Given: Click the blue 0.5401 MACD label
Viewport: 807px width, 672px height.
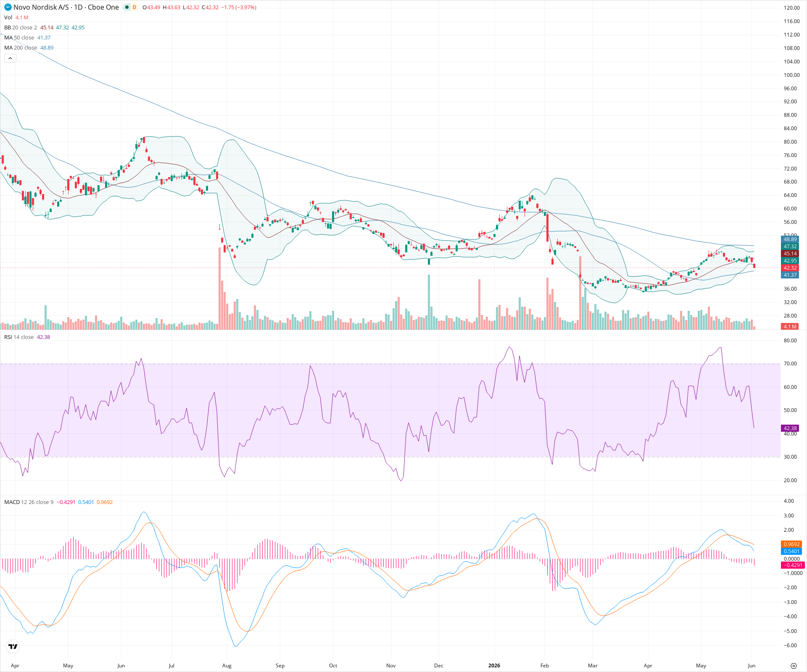Looking at the screenshot, I should (791, 551).
